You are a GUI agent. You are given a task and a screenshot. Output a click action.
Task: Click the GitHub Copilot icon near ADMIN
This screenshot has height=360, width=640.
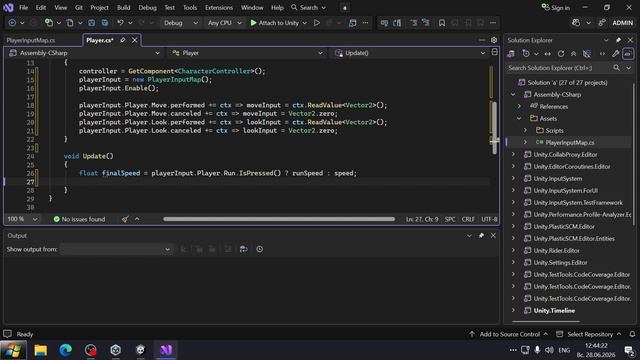coord(576,23)
